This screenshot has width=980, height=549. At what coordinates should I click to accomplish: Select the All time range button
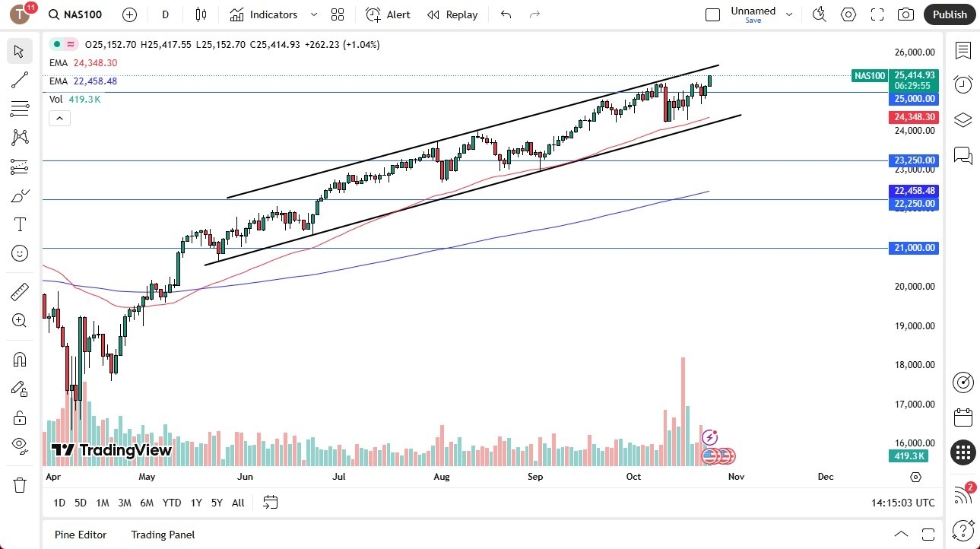[x=237, y=503]
